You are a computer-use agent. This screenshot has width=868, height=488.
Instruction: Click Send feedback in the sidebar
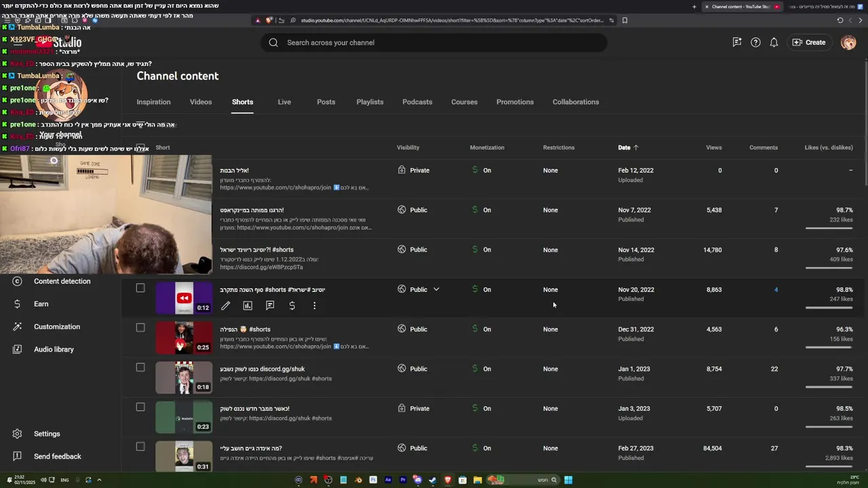click(58, 457)
